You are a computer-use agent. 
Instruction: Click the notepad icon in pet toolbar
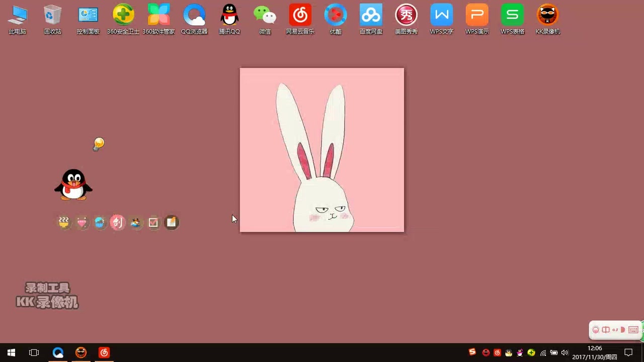tap(172, 222)
